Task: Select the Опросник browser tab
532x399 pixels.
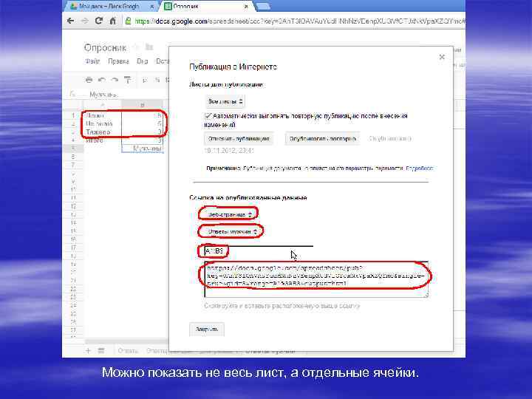Action: [205, 7]
